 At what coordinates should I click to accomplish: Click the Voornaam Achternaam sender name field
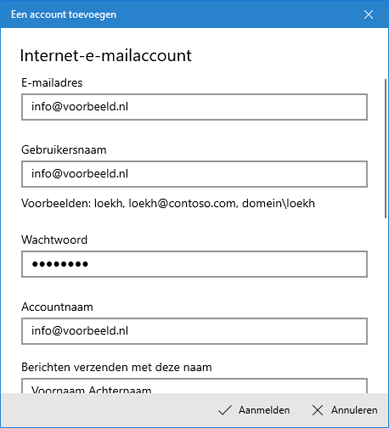pos(194,386)
